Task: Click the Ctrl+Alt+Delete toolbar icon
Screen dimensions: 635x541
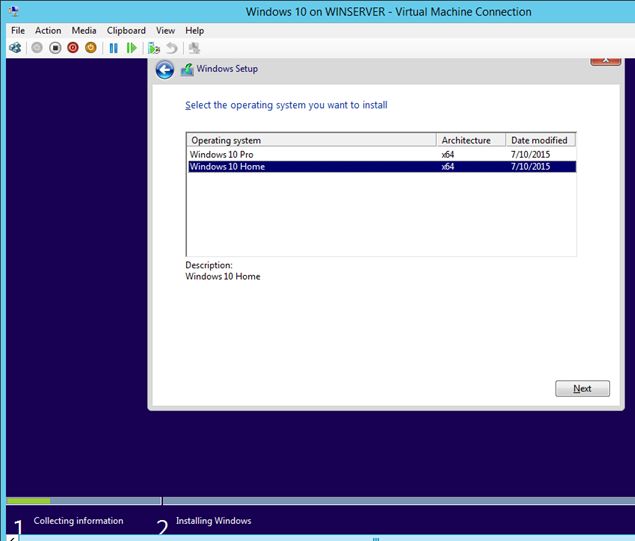Action: [x=15, y=48]
